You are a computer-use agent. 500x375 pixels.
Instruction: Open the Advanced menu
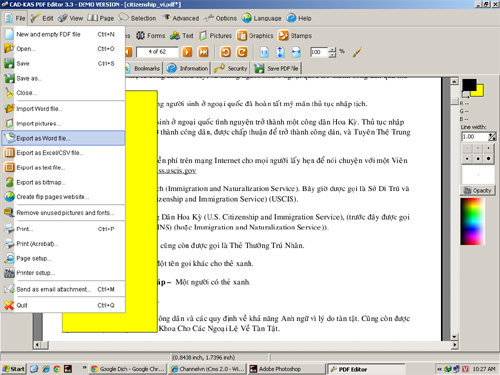181,18
